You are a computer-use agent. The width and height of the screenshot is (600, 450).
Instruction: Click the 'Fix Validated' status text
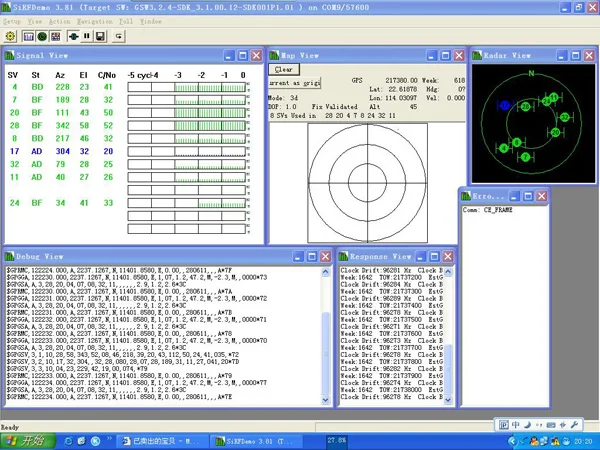(x=334, y=107)
